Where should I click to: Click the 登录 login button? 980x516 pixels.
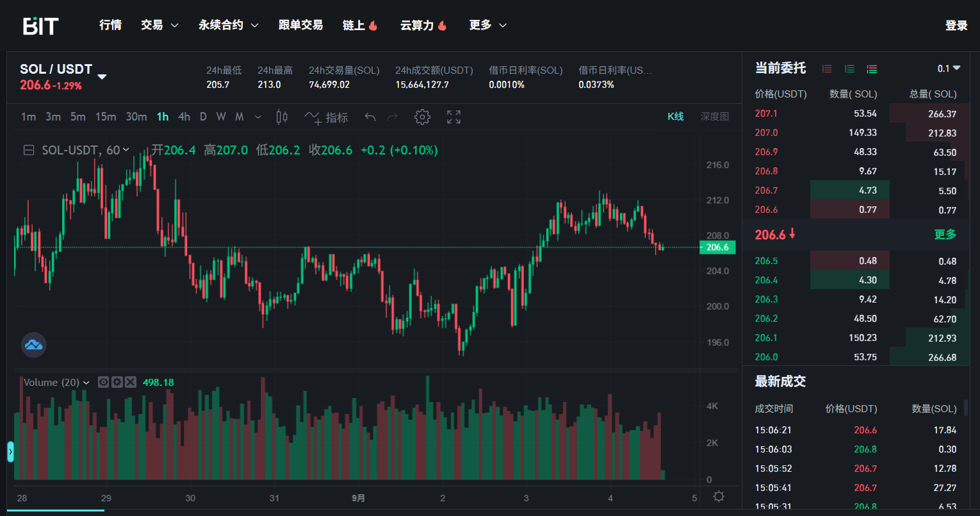pos(956,26)
